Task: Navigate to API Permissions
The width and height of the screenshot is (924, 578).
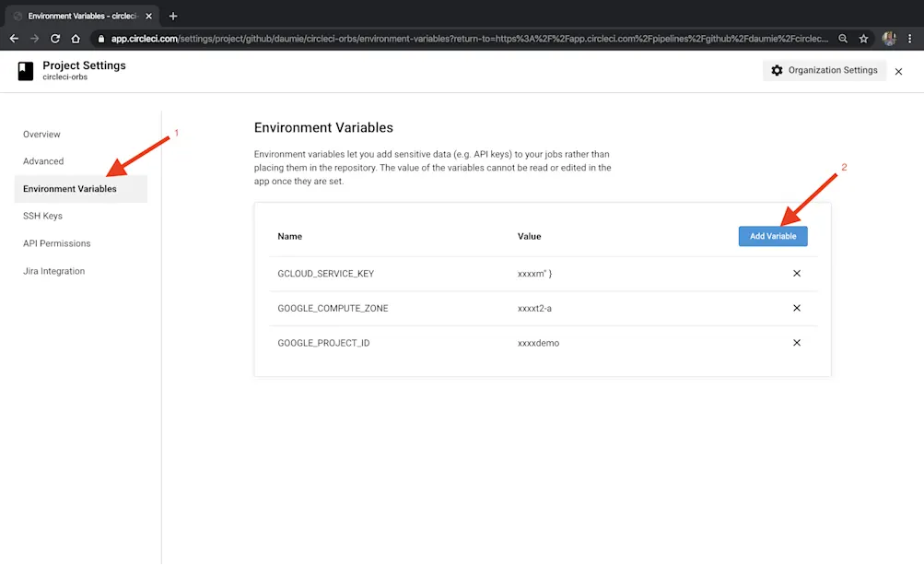Action: (57, 243)
